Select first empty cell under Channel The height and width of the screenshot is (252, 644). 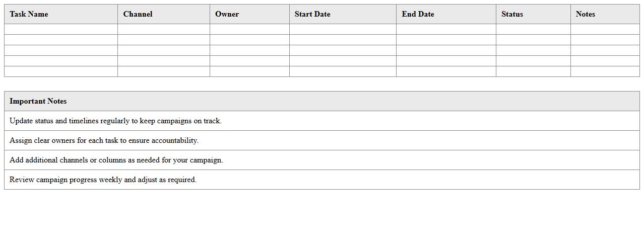164,29
